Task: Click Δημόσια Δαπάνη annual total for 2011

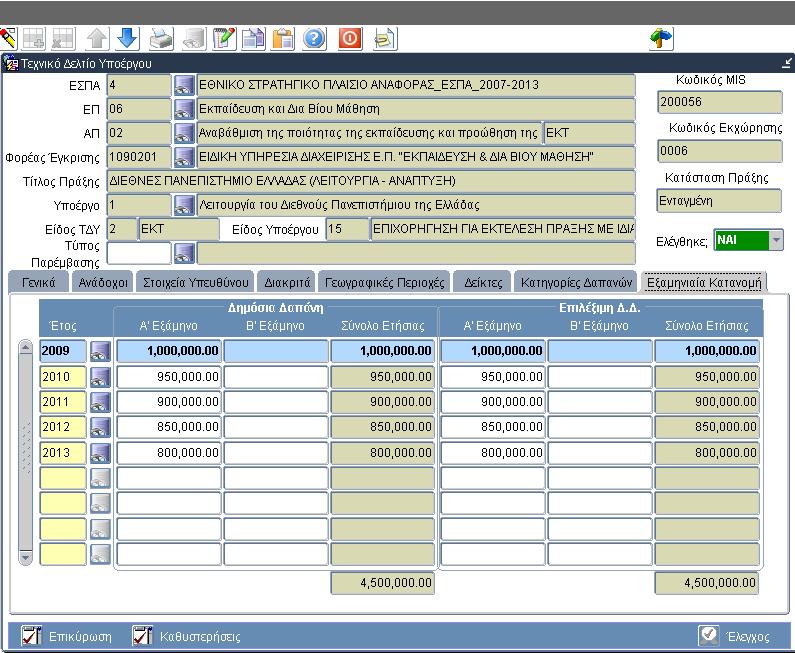Action: click(383, 402)
